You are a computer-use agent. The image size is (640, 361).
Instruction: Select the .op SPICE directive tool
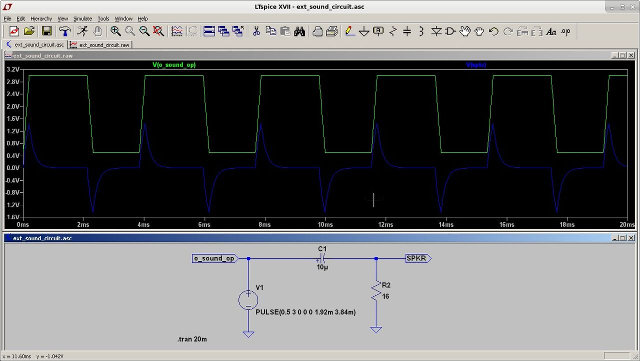click(x=566, y=31)
